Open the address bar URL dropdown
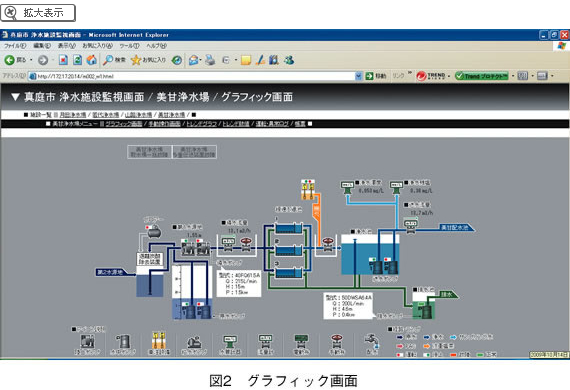 [358, 76]
